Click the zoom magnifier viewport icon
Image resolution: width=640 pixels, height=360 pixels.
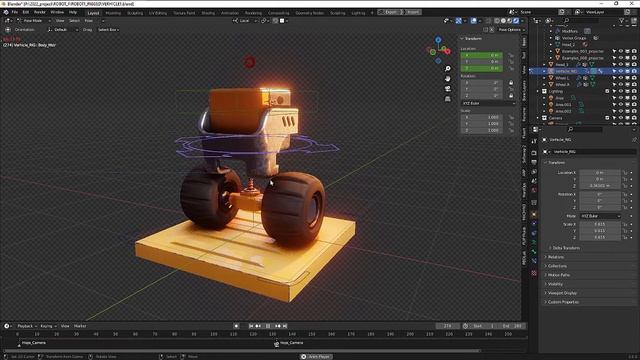tap(448, 69)
